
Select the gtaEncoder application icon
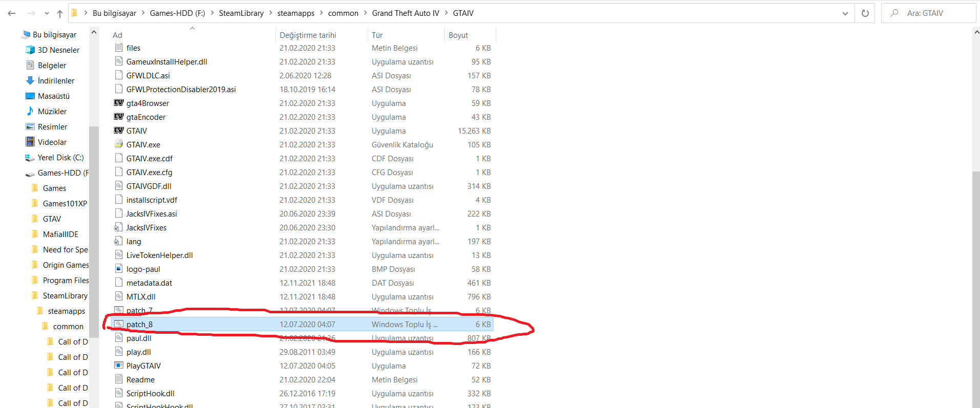click(x=119, y=117)
